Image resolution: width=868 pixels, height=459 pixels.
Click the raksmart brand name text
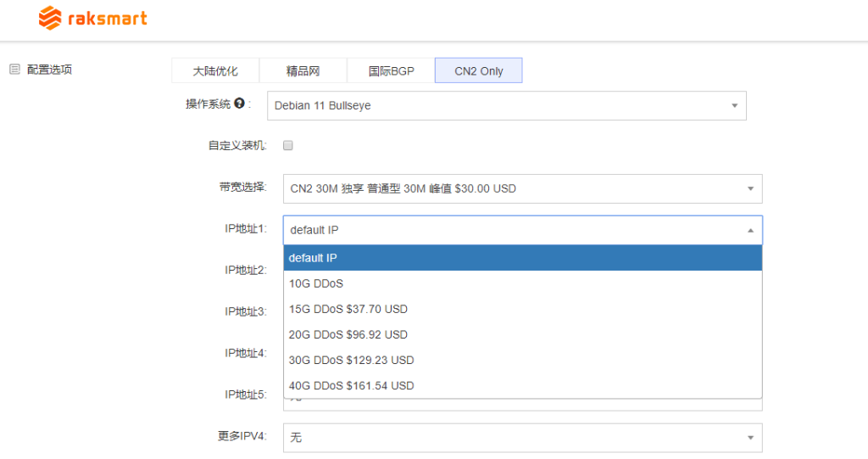pos(107,18)
